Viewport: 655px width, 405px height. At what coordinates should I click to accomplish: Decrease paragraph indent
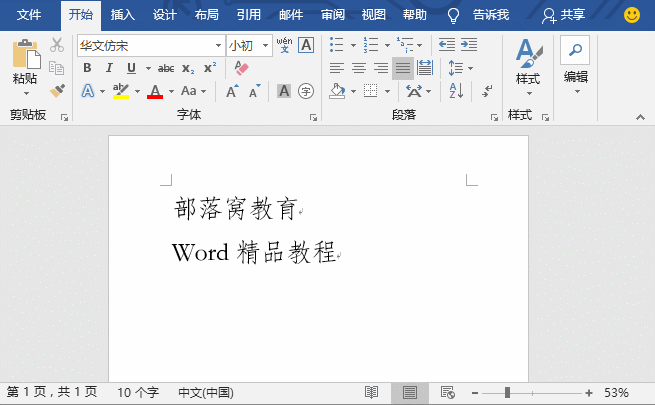coord(447,44)
